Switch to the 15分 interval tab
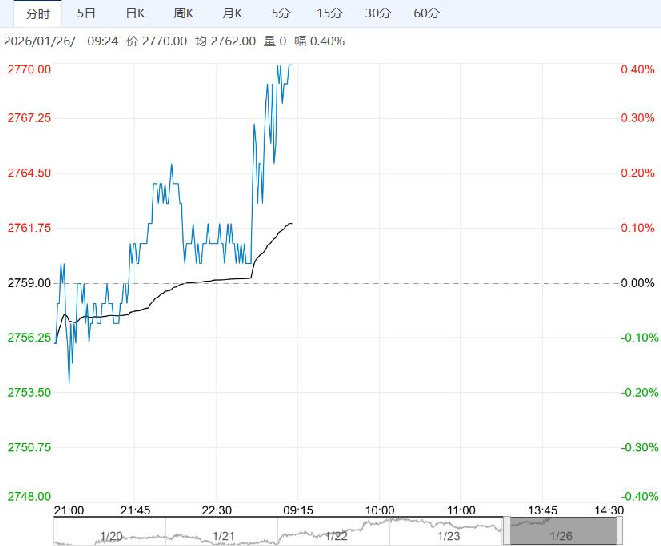This screenshot has height=546, width=661. click(328, 13)
